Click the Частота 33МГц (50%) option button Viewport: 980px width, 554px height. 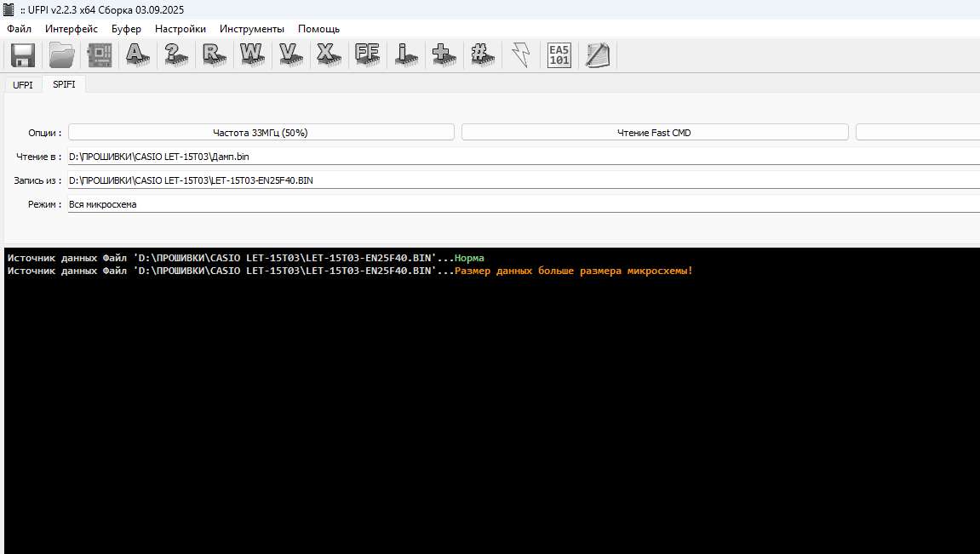point(261,133)
